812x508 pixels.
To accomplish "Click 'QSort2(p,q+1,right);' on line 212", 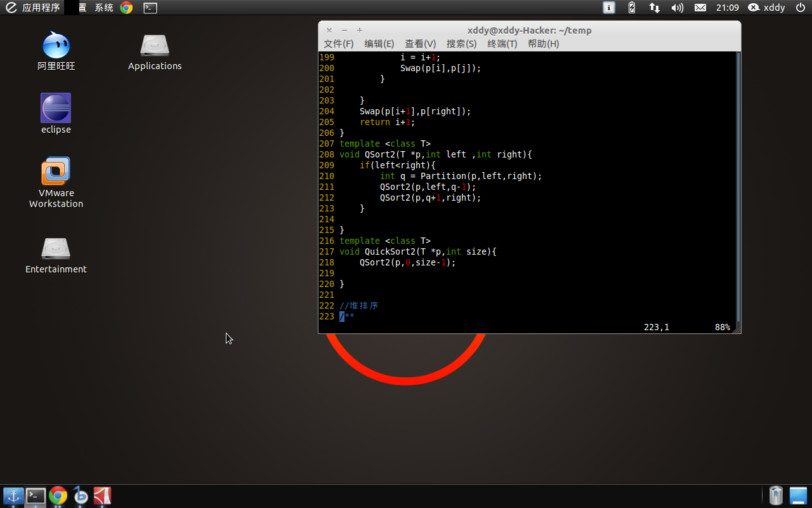I will click(431, 197).
